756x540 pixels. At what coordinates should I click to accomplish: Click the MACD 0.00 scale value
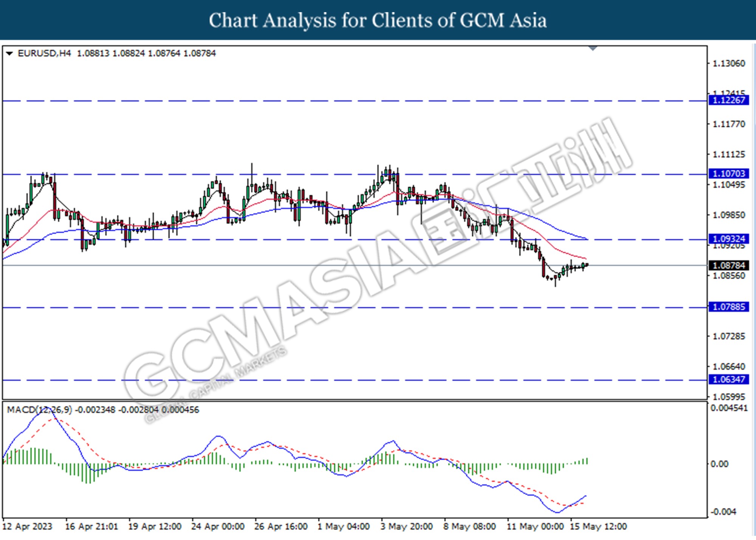pos(719,464)
